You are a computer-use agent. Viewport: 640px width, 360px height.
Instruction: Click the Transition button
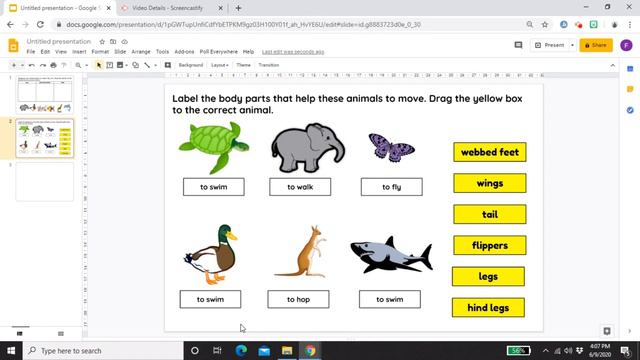[268, 65]
